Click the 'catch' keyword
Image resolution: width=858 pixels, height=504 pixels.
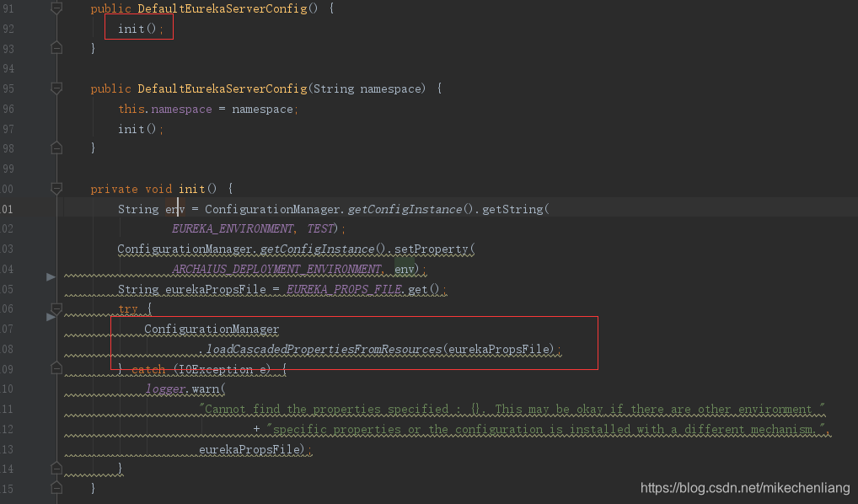pos(148,369)
